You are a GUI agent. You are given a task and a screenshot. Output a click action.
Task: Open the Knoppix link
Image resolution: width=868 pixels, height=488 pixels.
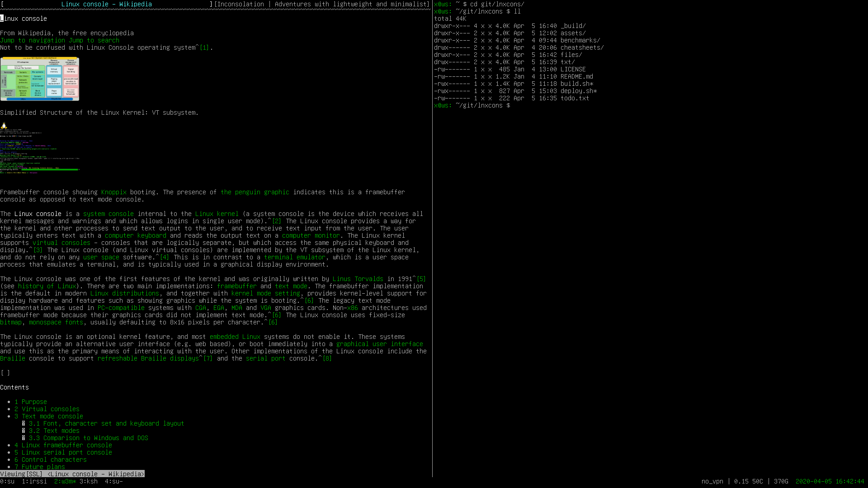click(113, 192)
